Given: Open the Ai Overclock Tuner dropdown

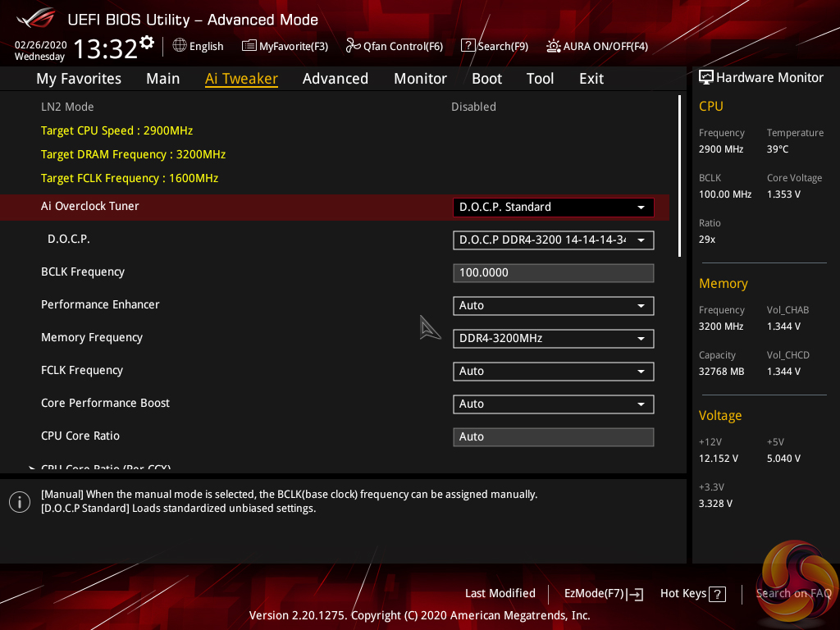Looking at the screenshot, I should click(x=554, y=208).
